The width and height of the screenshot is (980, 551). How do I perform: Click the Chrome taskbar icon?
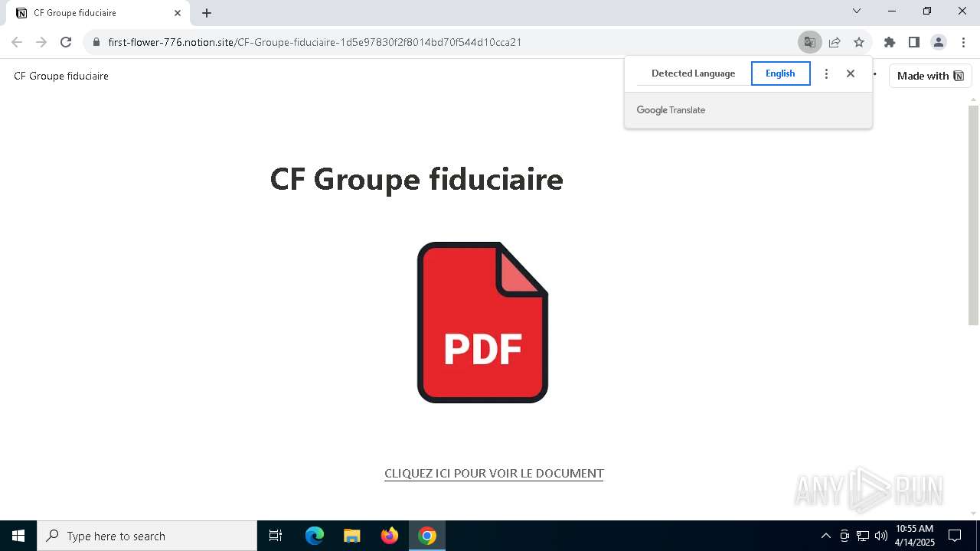point(427,536)
